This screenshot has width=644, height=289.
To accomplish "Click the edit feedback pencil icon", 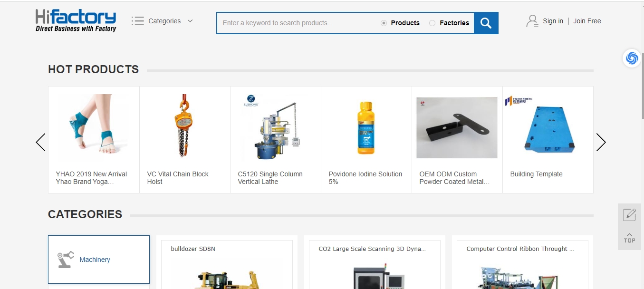I will pos(629,214).
